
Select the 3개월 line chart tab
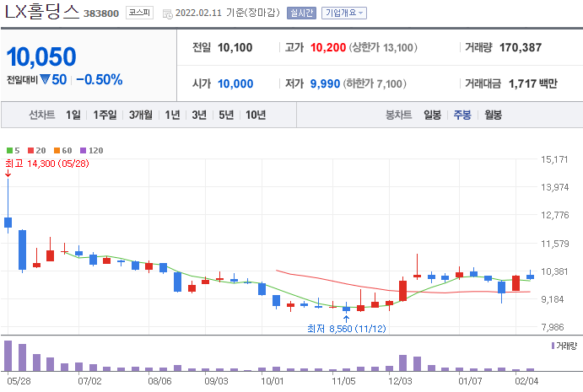click(141, 115)
